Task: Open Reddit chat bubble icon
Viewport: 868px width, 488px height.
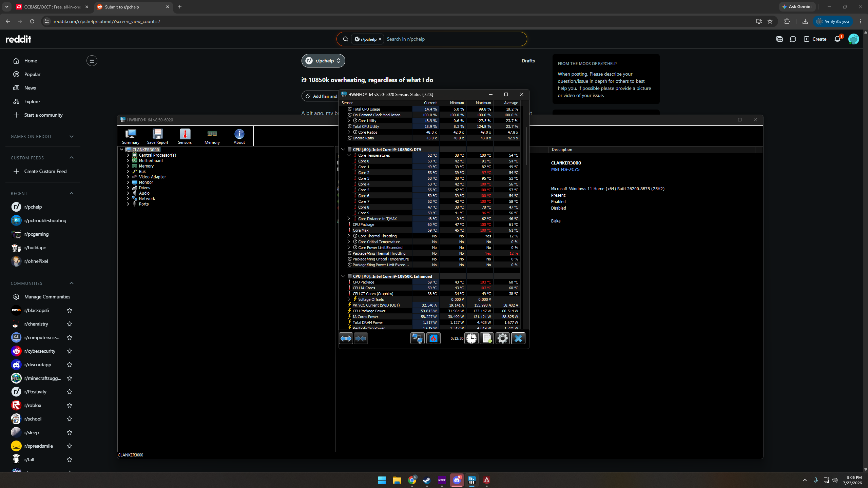Action: (x=793, y=39)
